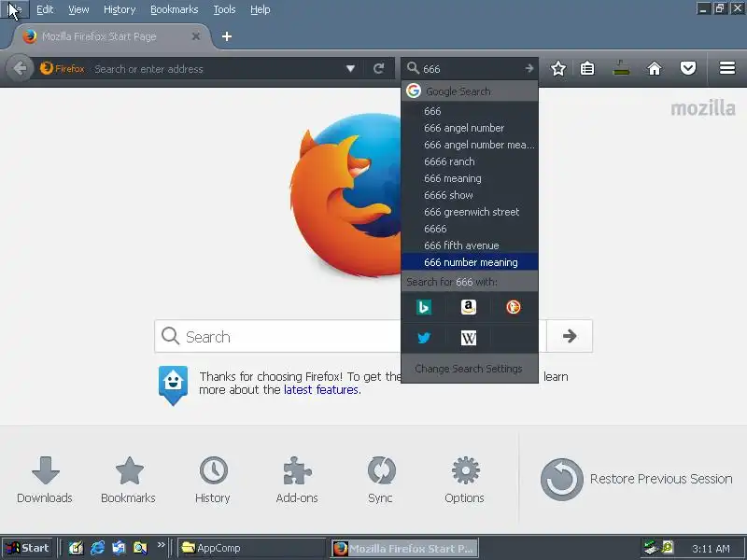Viewport: 747px width, 560px height.
Task: Search 666 with Bing icon
Action: 424,307
